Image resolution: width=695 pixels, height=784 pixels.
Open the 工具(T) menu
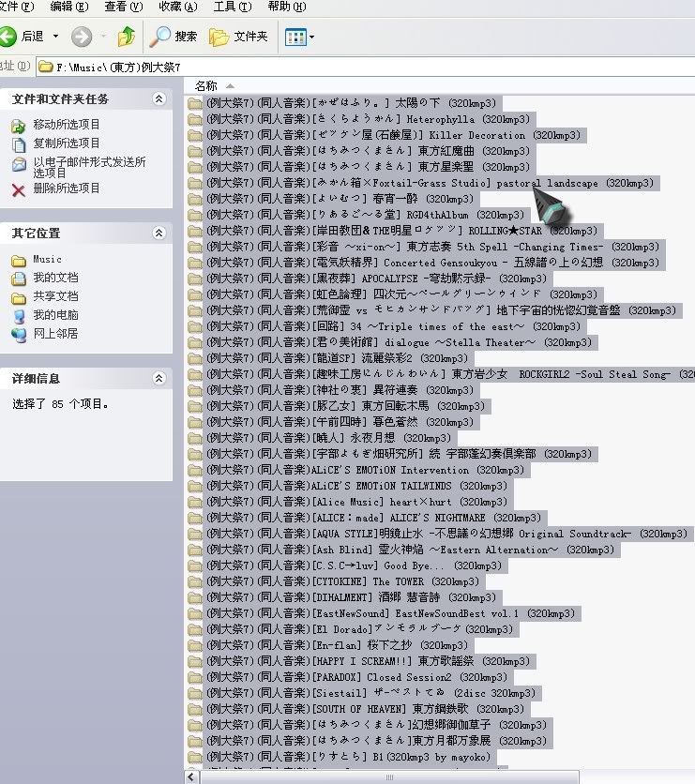[232, 7]
